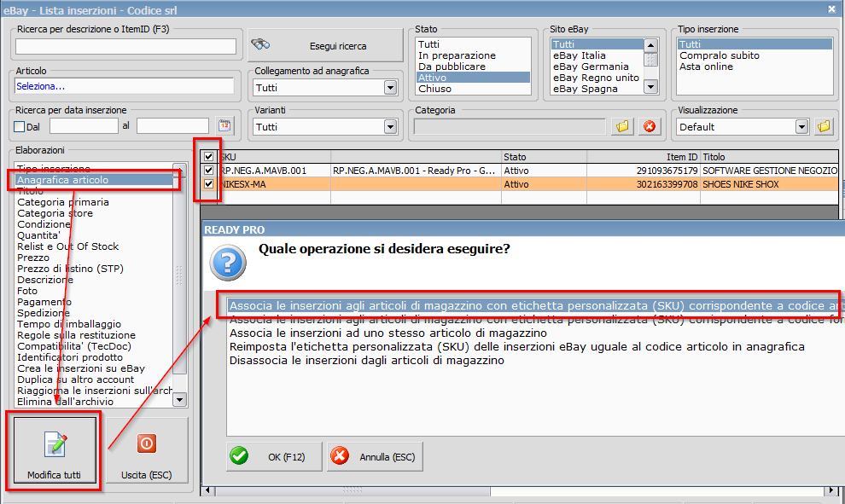Uncheck the RP.NEG.A.MAVB.001 row checkbox

point(208,171)
